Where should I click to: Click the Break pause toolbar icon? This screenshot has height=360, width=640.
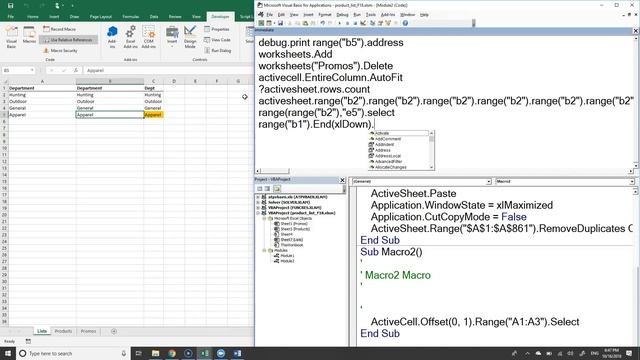(x=347, y=23)
